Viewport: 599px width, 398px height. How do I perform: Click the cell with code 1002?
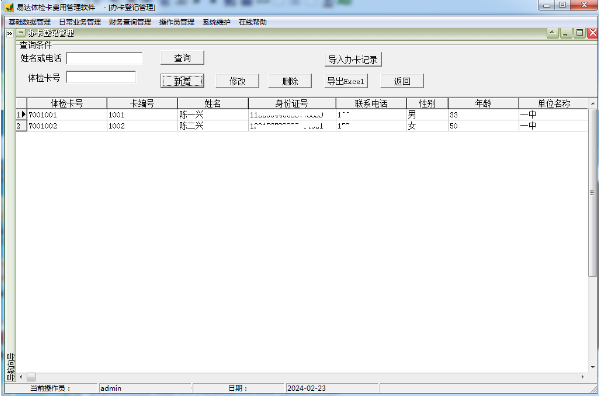click(x=142, y=126)
